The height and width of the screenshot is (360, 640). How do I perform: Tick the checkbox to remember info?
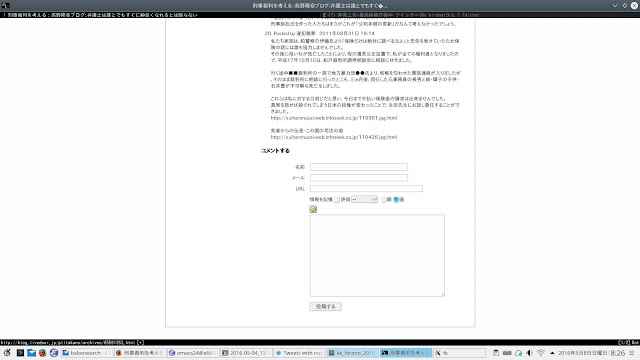[337, 200]
